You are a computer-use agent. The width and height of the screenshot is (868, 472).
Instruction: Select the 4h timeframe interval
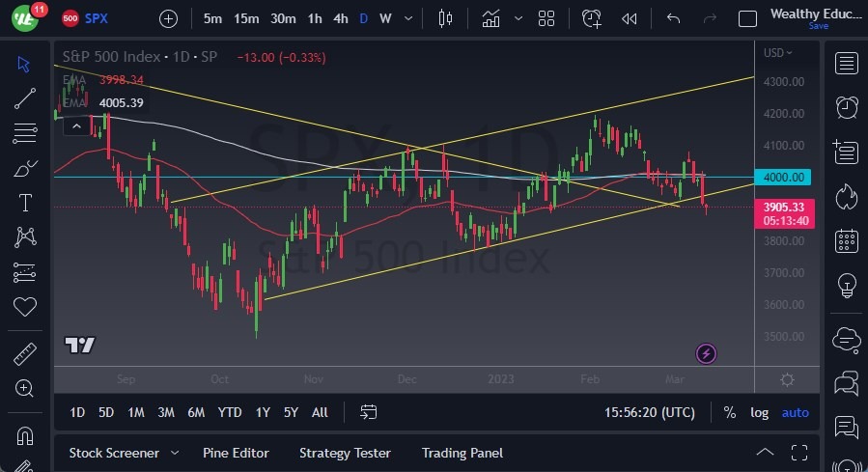[340, 18]
